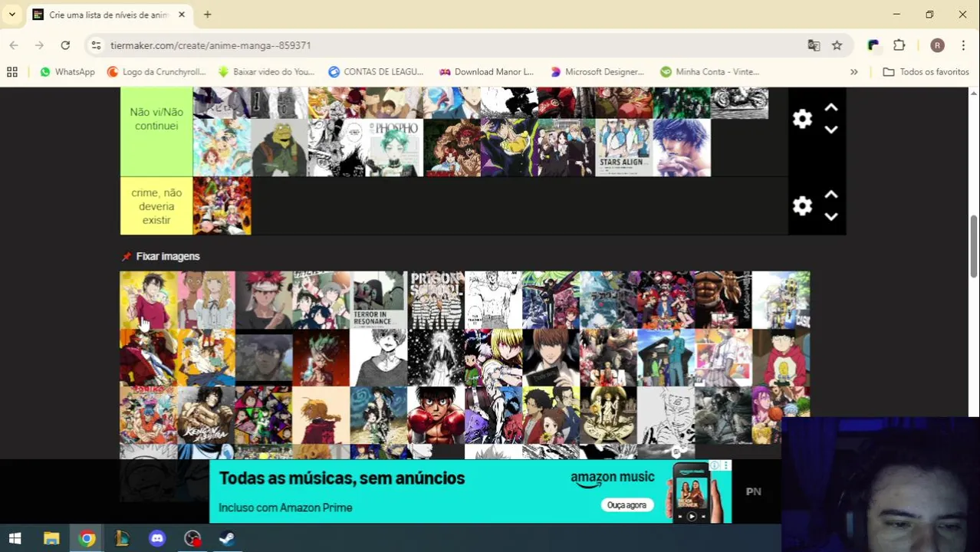Click the 'Não vi/Não continuei' tier label
The image size is (980, 552).
pos(156,119)
